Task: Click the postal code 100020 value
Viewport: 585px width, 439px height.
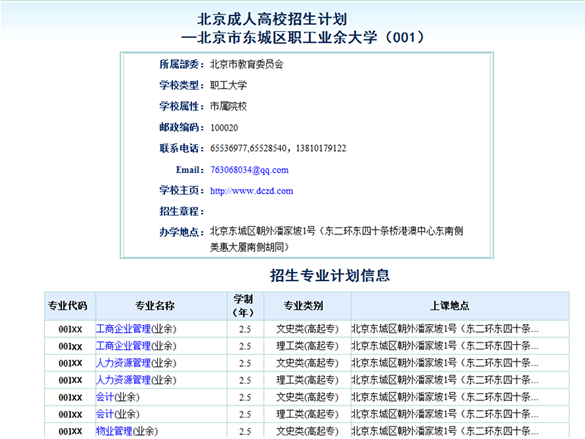Action: [x=224, y=128]
